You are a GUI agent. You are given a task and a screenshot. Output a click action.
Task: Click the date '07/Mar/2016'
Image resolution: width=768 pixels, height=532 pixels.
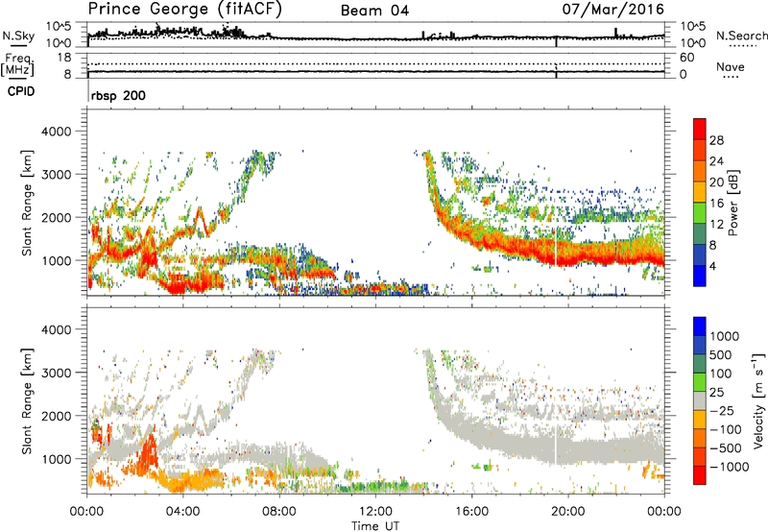pos(612,10)
